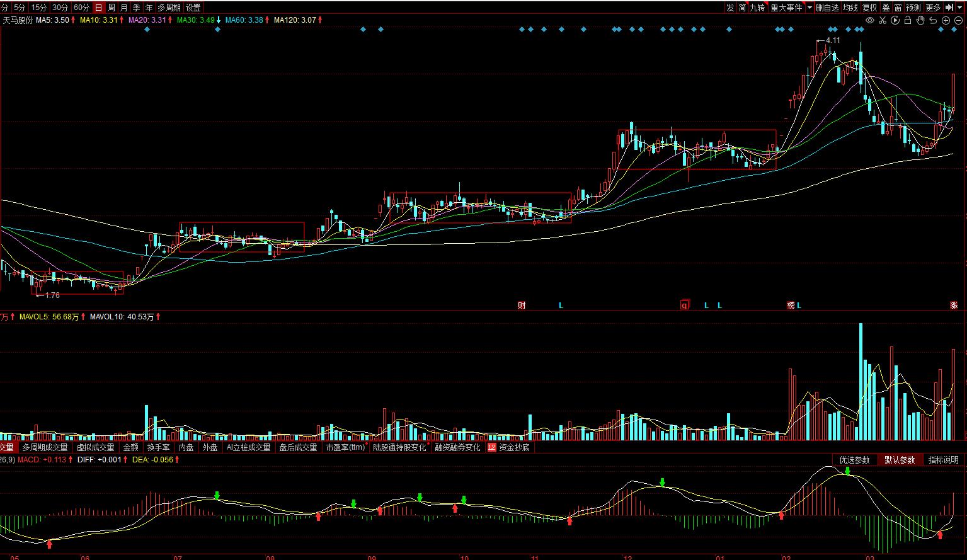The height and width of the screenshot is (560, 967).
Task: Click the padlock lock icon
Action: click(908, 21)
